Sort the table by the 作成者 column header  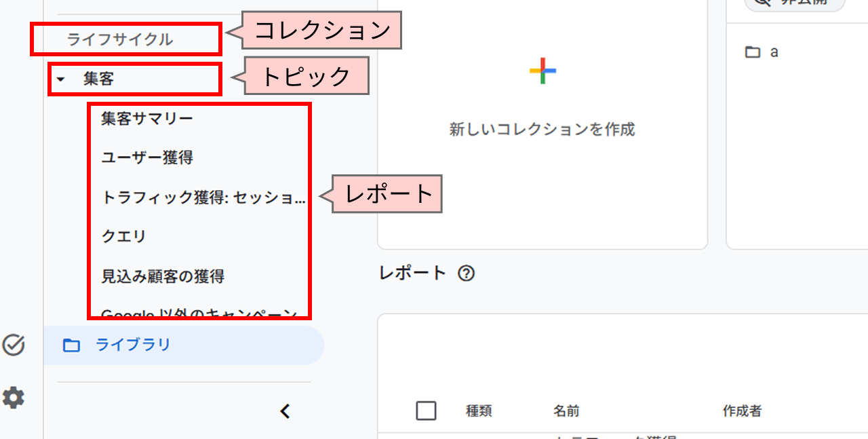tap(743, 411)
